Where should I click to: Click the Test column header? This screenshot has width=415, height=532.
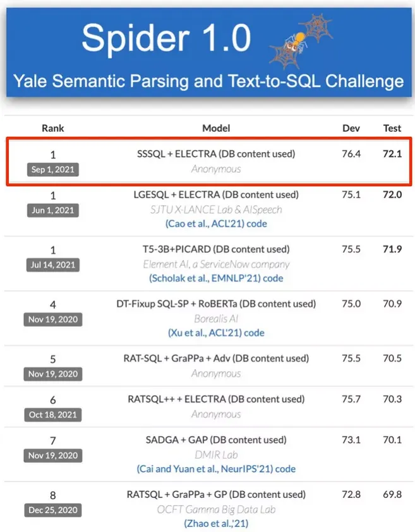coord(392,128)
